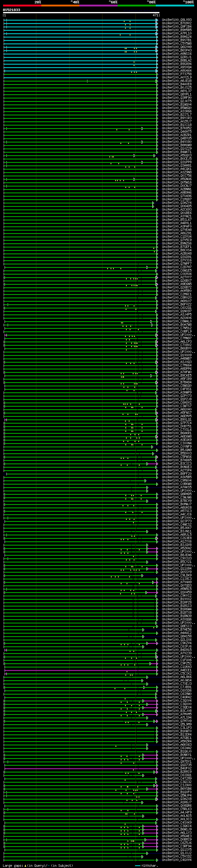Open hit UniRef100_B7GEF1
197x868 pixels.
point(177,247)
